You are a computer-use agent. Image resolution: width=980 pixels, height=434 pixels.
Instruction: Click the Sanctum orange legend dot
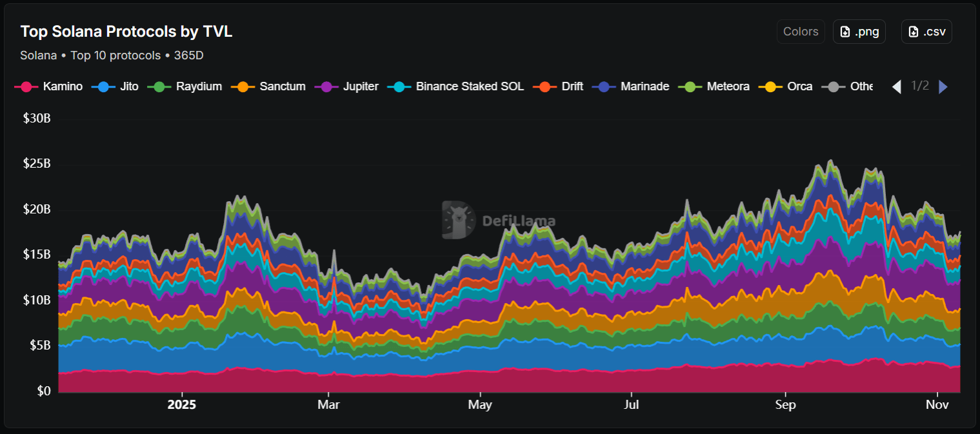243,86
